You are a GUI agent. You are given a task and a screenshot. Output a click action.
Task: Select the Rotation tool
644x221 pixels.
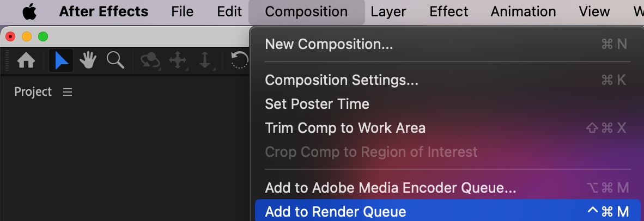[x=240, y=60]
